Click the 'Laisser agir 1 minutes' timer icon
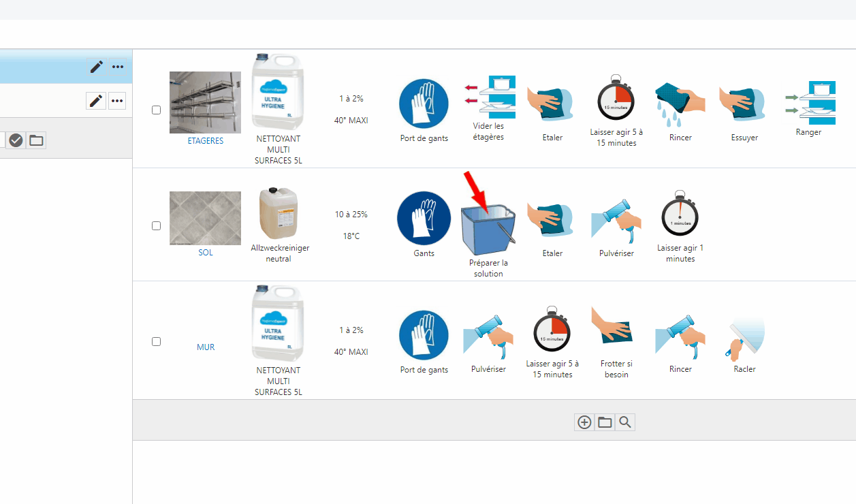This screenshot has width=856, height=504. tap(680, 215)
